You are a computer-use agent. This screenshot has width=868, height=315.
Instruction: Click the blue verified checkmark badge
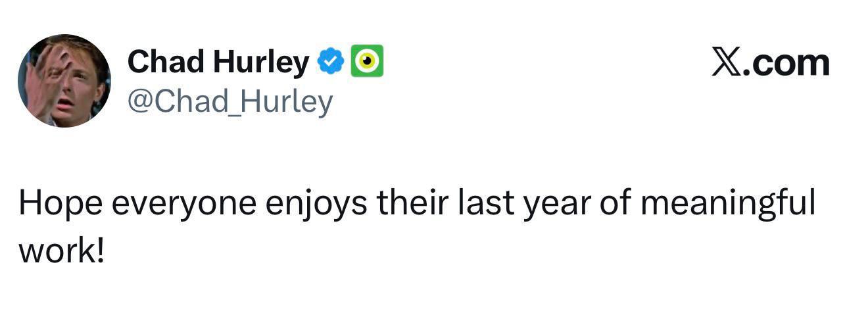[x=331, y=62]
